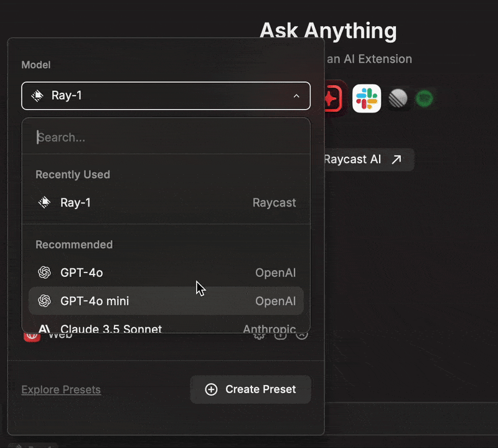Open the green Spotify extension icon
The height and width of the screenshot is (448, 498).
pyautogui.click(x=425, y=98)
